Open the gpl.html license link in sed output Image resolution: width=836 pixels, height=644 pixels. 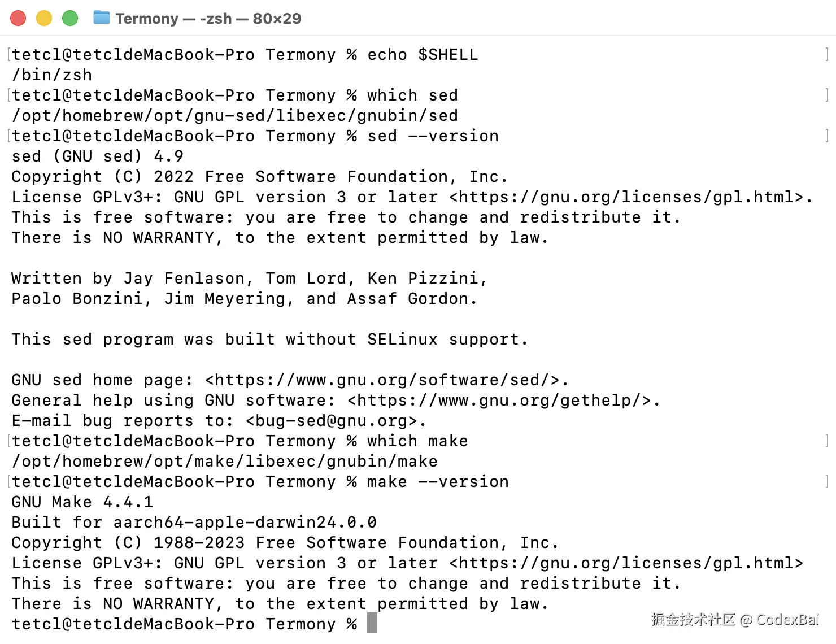click(630, 197)
